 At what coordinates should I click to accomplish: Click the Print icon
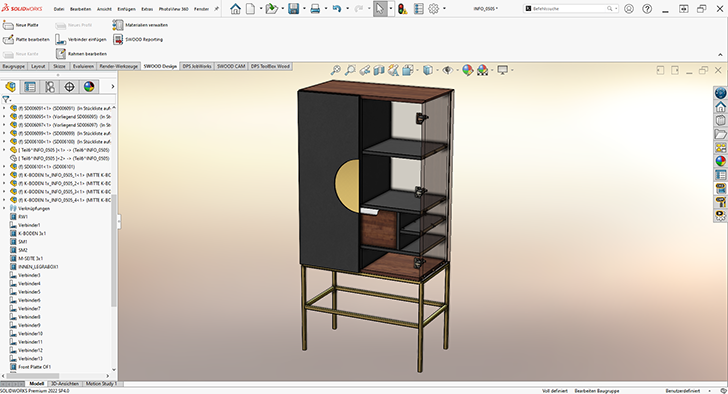pyautogui.click(x=315, y=8)
